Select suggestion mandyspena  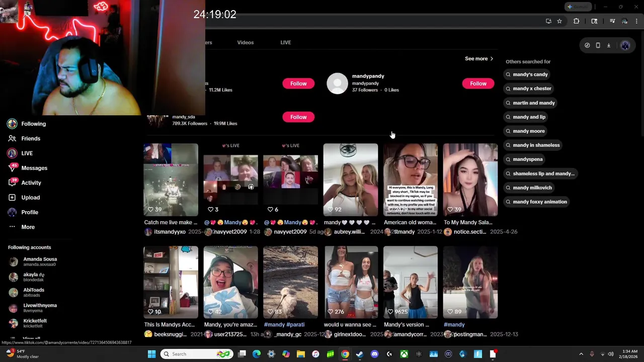(x=524, y=159)
